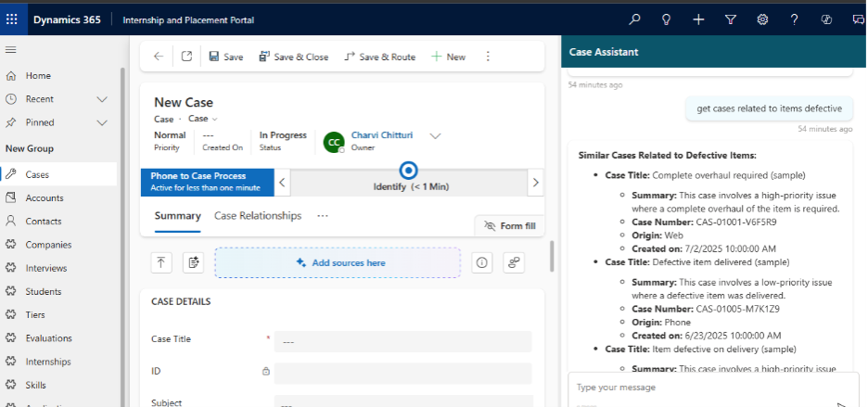Go back using the left arrow button
868x407 pixels.
pos(159,57)
